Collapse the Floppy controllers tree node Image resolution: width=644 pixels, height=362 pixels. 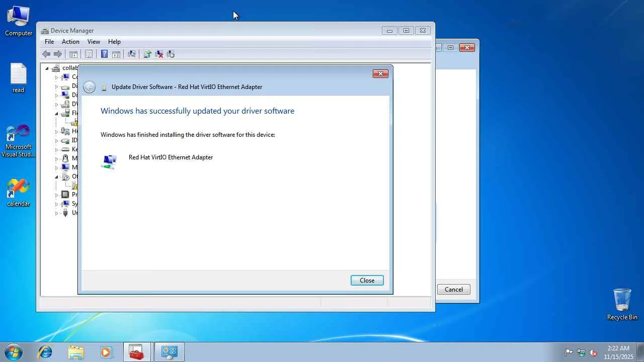click(56, 114)
